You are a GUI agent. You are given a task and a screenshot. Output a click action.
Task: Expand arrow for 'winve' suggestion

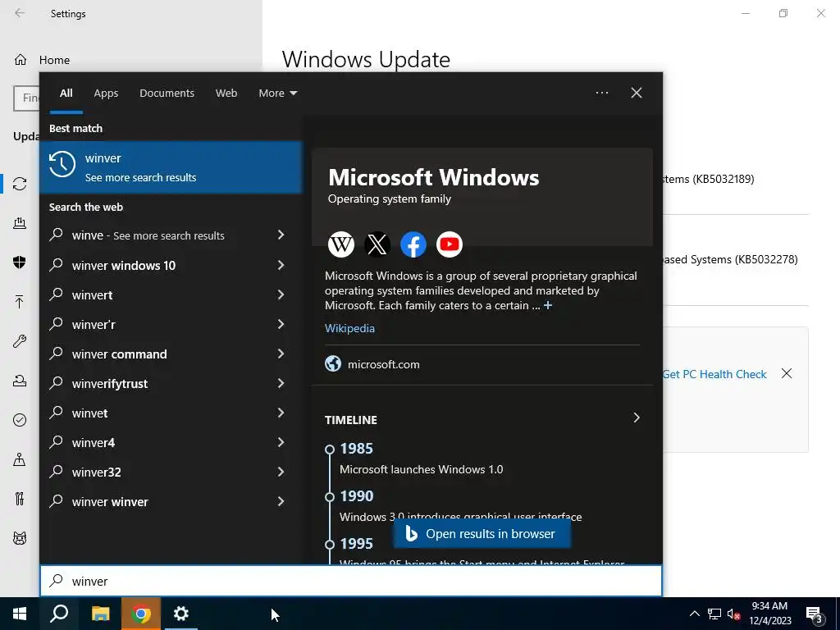coord(281,235)
